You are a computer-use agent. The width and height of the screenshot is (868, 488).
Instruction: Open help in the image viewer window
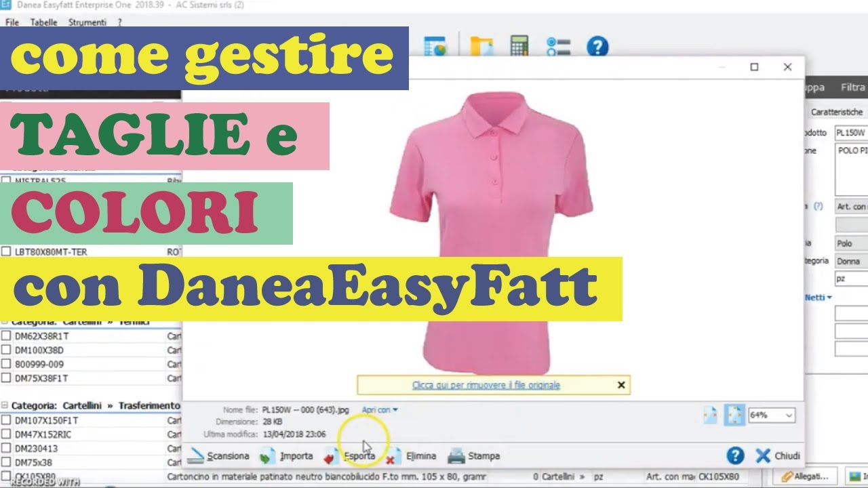coord(735,455)
